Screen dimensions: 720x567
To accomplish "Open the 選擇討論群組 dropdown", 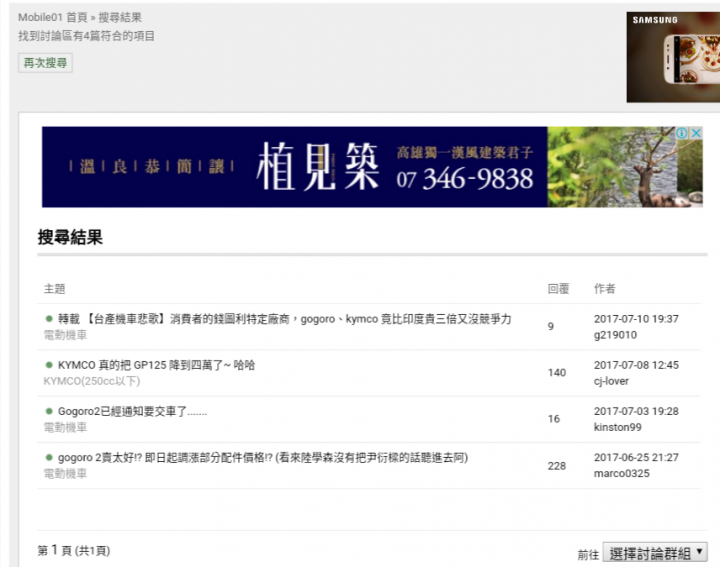I will click(655, 553).
